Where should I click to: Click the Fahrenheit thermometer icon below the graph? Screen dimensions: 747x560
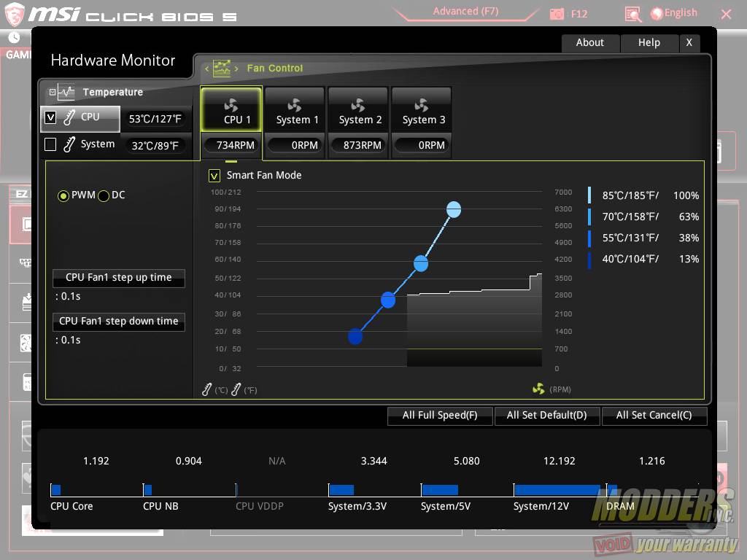pyautogui.click(x=236, y=389)
